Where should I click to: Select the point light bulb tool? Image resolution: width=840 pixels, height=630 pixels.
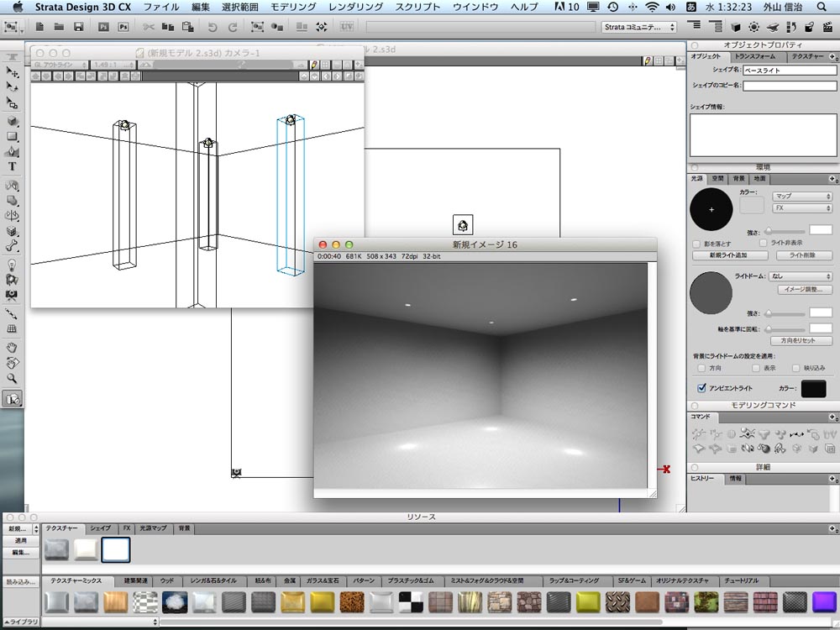13,264
